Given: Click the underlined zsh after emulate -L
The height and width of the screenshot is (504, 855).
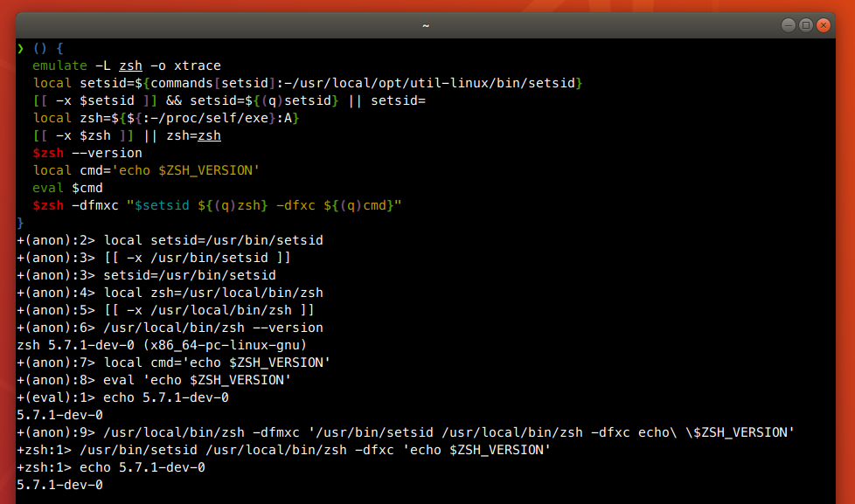Looking at the screenshot, I should 130,66.
